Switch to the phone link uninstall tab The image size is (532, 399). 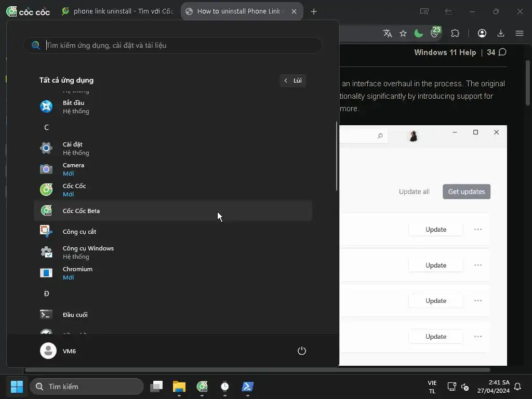(117, 11)
